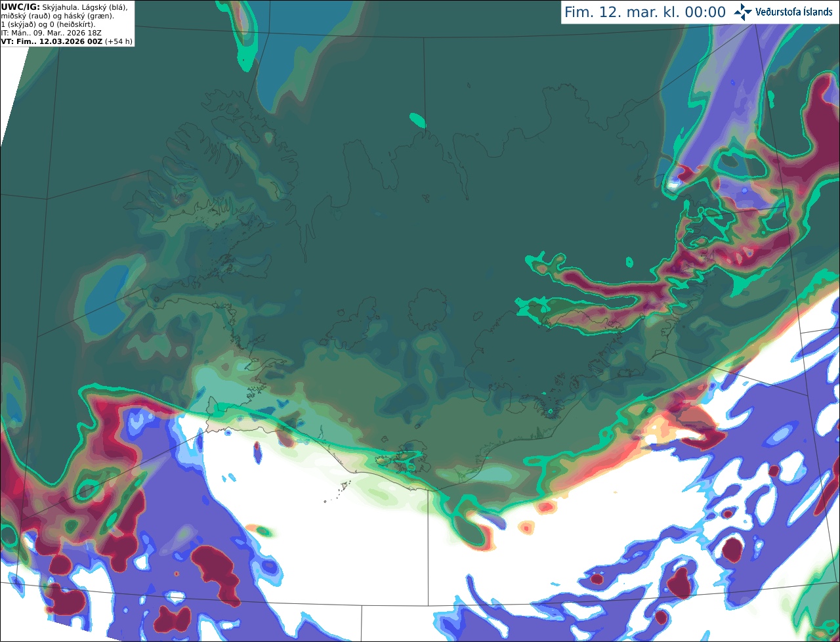Click the 'VT: Fim.. 12.03.2026 00Z (+54 h)' line
840x642 pixels.
click(67, 41)
